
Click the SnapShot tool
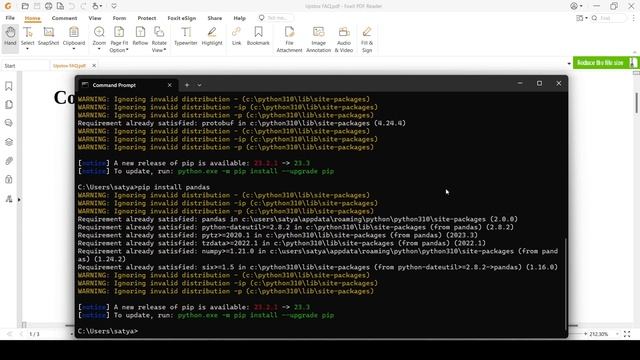[48, 36]
